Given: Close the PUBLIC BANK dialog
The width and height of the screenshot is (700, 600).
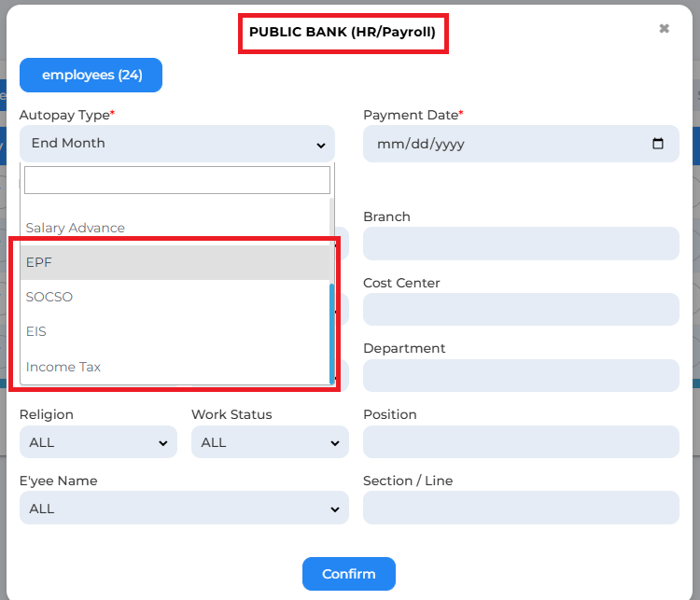Looking at the screenshot, I should click(x=664, y=29).
